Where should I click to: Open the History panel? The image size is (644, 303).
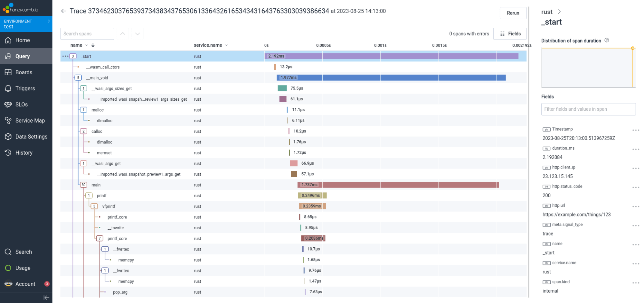(x=24, y=152)
